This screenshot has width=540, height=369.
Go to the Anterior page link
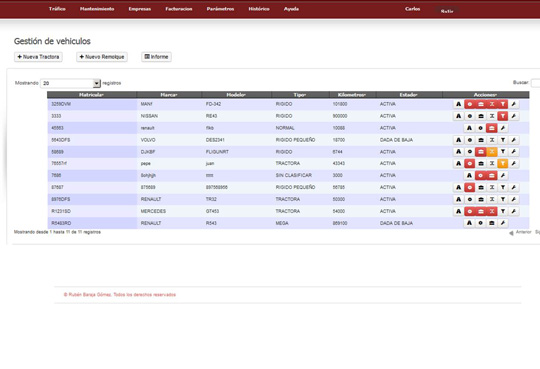[520, 233]
